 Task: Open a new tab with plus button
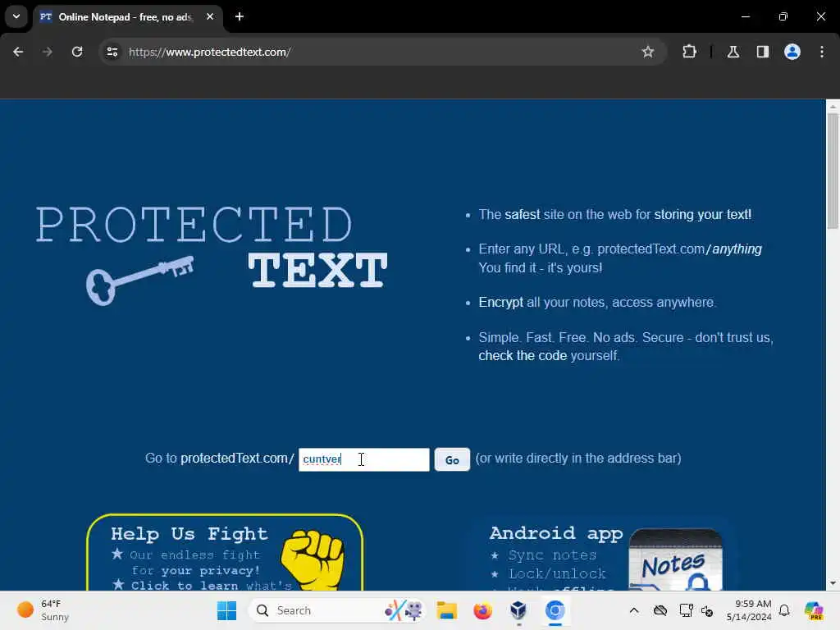click(240, 16)
